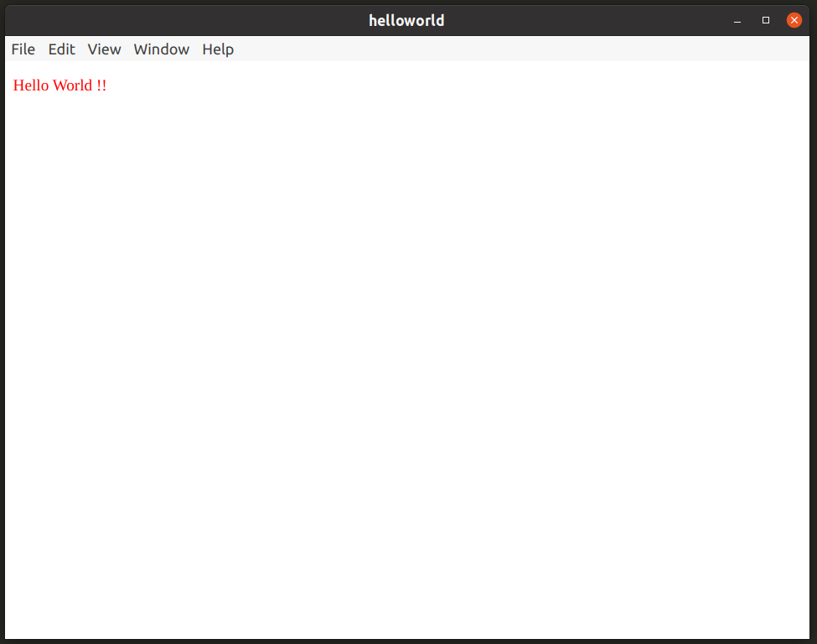Minimize the helloworld window
The width and height of the screenshot is (817, 644).
[737, 20]
